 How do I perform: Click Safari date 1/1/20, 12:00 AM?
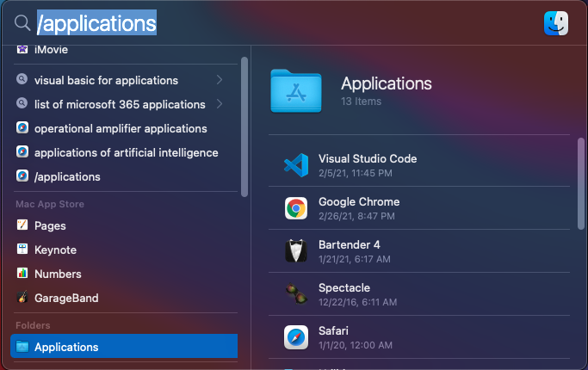click(356, 345)
